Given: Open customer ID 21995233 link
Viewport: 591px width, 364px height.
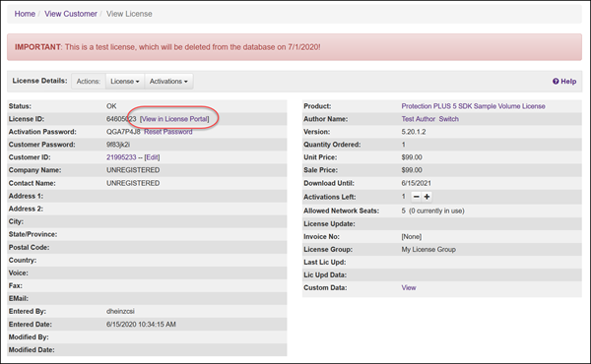Looking at the screenshot, I should (x=121, y=157).
